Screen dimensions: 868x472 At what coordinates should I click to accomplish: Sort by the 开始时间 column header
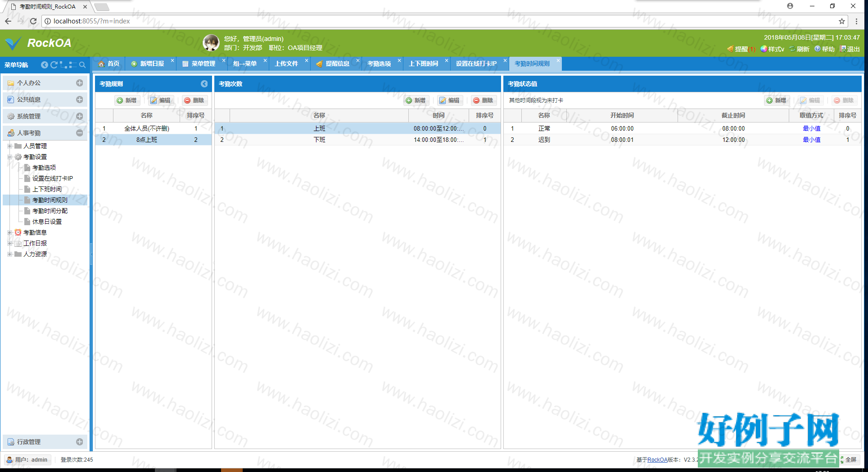pyautogui.click(x=622, y=116)
